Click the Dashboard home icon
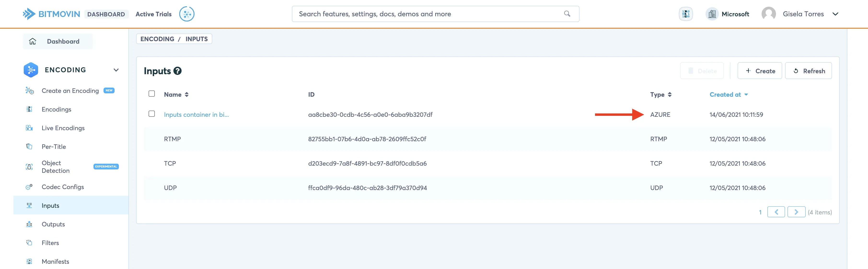 click(x=32, y=41)
